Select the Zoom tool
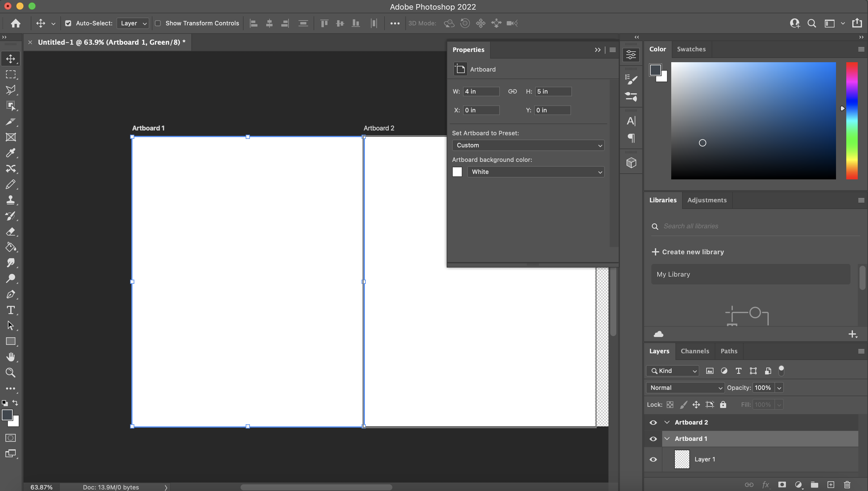868x491 pixels. [x=11, y=373]
